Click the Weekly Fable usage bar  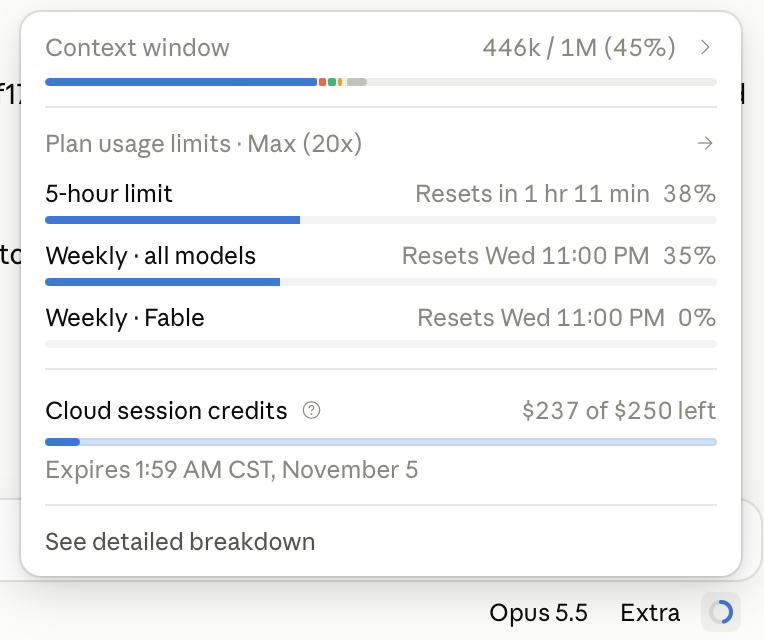[x=381, y=344]
